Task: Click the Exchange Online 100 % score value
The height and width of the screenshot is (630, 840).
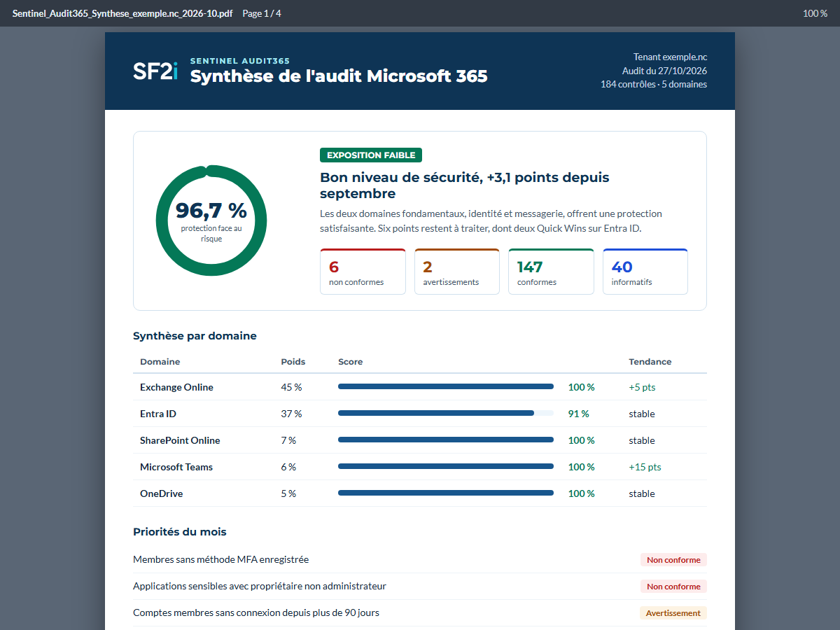Action: coord(581,387)
